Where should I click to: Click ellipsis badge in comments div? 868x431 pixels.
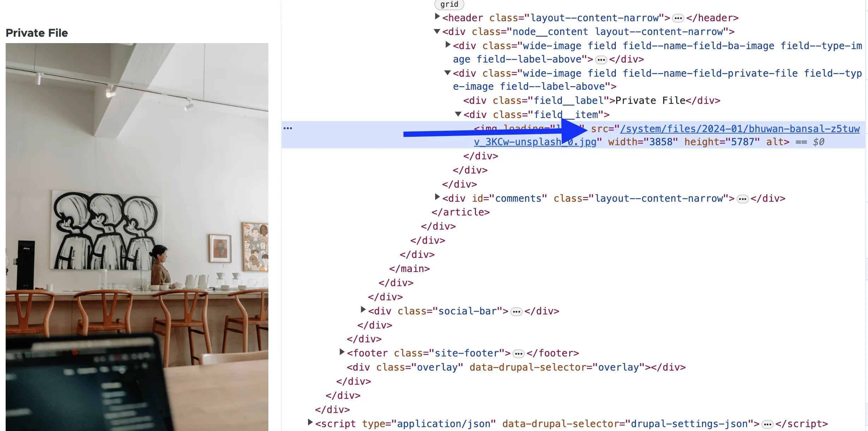tap(743, 199)
